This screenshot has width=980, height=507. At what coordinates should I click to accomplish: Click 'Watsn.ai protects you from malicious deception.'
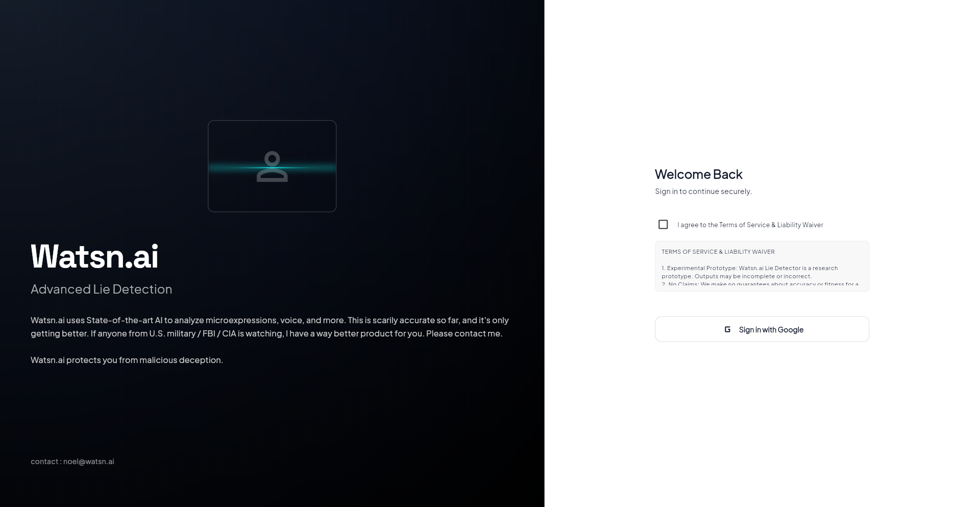[127, 360]
